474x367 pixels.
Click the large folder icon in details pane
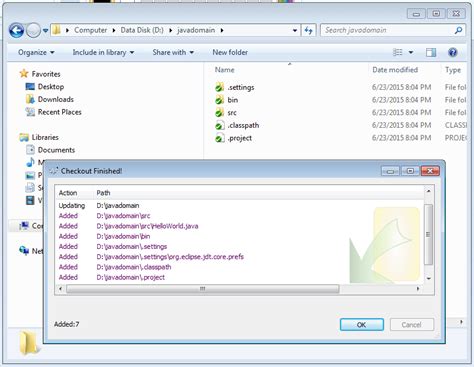pyautogui.click(x=29, y=342)
